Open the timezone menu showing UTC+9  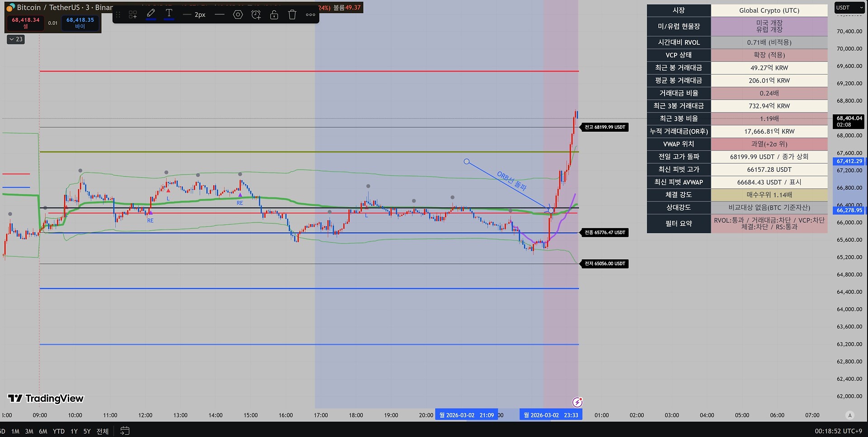coord(838,431)
